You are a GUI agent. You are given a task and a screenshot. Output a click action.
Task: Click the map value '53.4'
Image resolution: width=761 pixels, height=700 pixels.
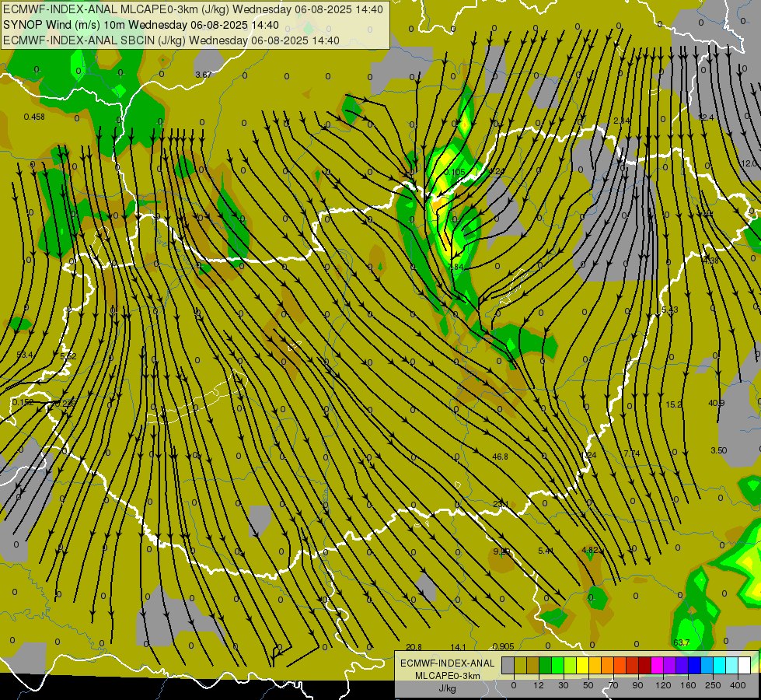(25, 355)
